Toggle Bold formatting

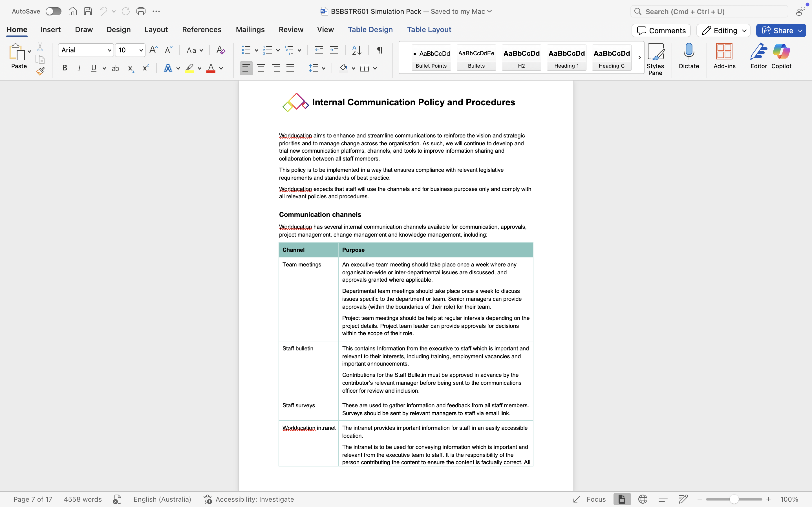tap(65, 68)
